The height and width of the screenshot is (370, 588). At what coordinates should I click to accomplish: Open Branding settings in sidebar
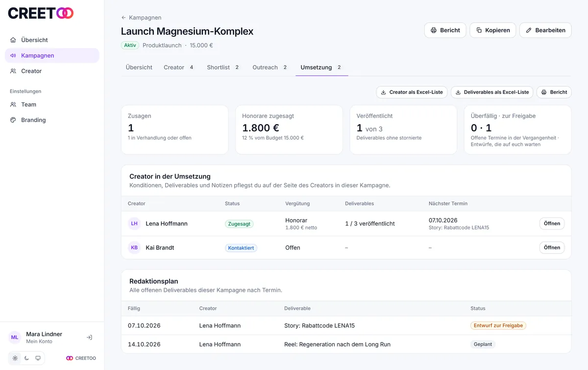pos(52,120)
